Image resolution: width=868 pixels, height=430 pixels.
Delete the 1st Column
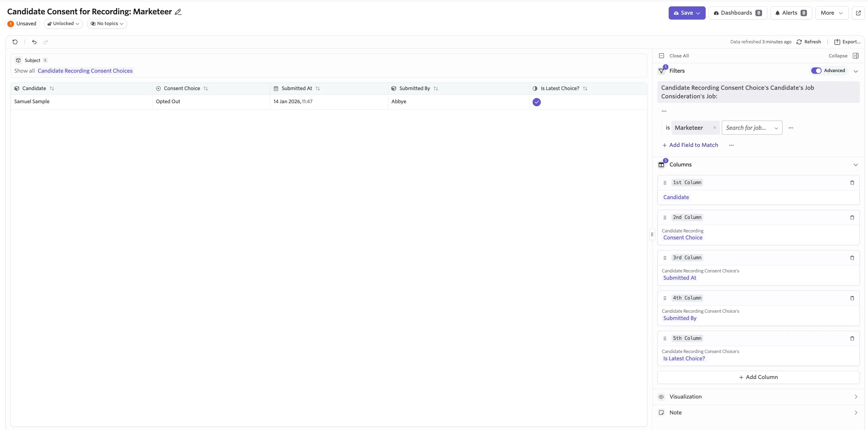[852, 182]
